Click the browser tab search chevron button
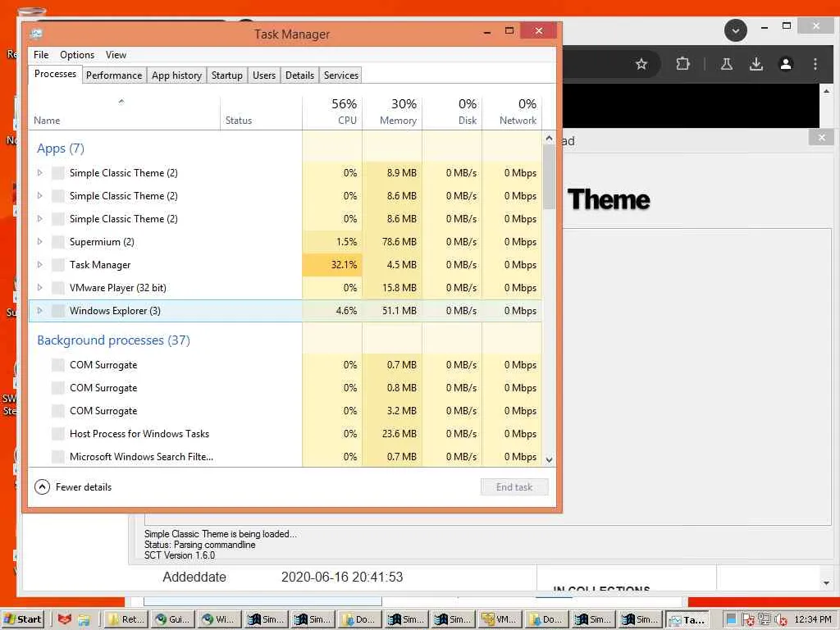 (736, 30)
